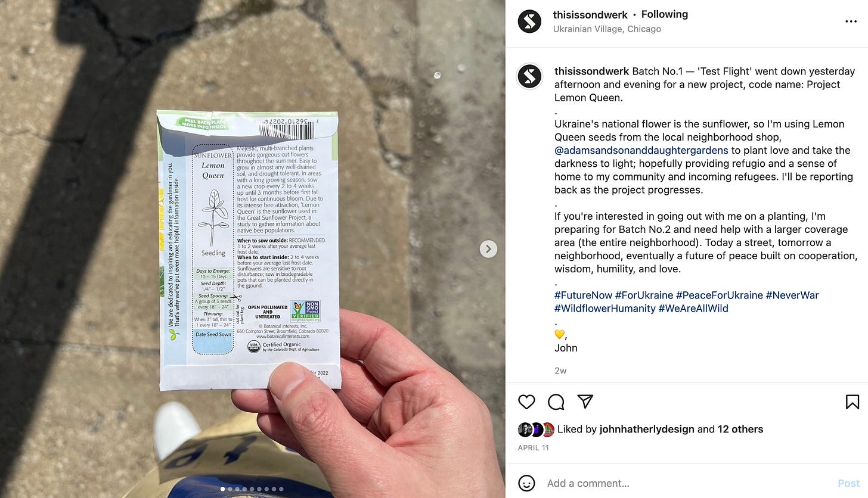Like the post with the heart icon
The image size is (868, 498).
pyautogui.click(x=526, y=402)
